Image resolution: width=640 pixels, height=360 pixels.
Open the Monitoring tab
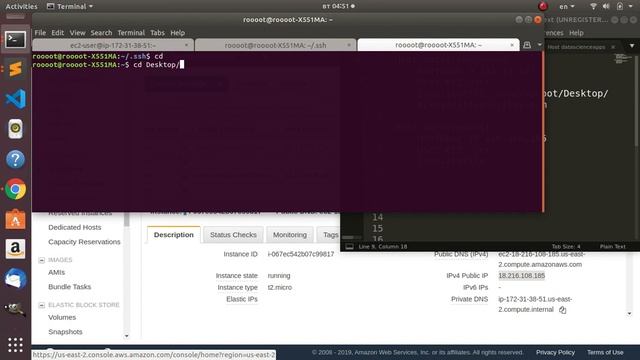coord(290,235)
